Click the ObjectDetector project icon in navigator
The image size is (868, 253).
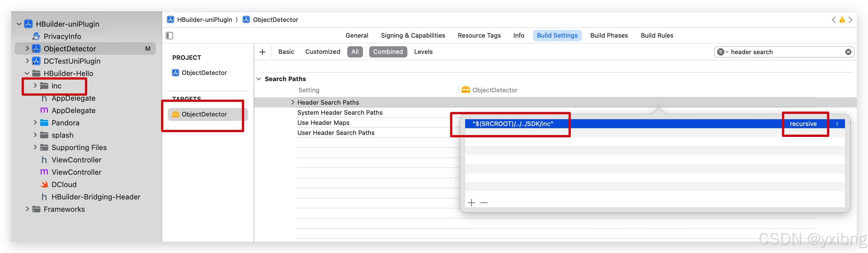[x=36, y=49]
